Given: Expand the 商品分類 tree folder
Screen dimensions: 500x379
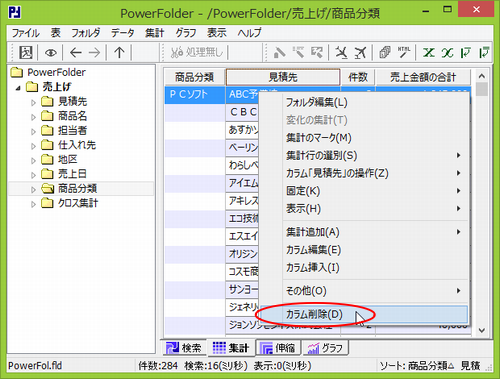Looking at the screenshot, I should 33,190.
